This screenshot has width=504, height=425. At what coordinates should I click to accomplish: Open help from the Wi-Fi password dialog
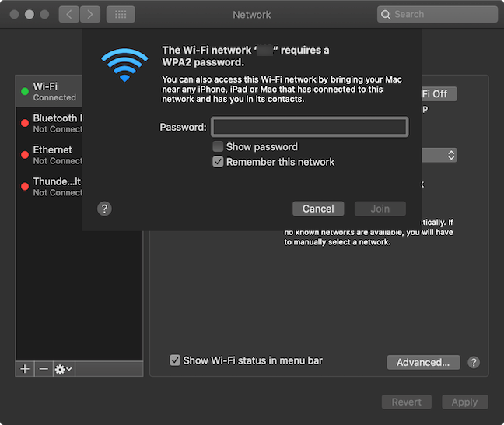tap(104, 209)
